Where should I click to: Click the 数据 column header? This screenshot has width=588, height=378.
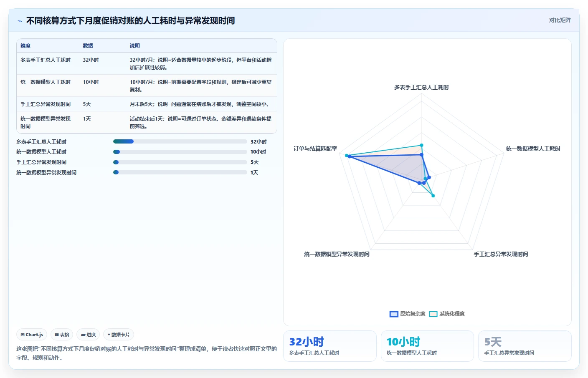click(88, 46)
